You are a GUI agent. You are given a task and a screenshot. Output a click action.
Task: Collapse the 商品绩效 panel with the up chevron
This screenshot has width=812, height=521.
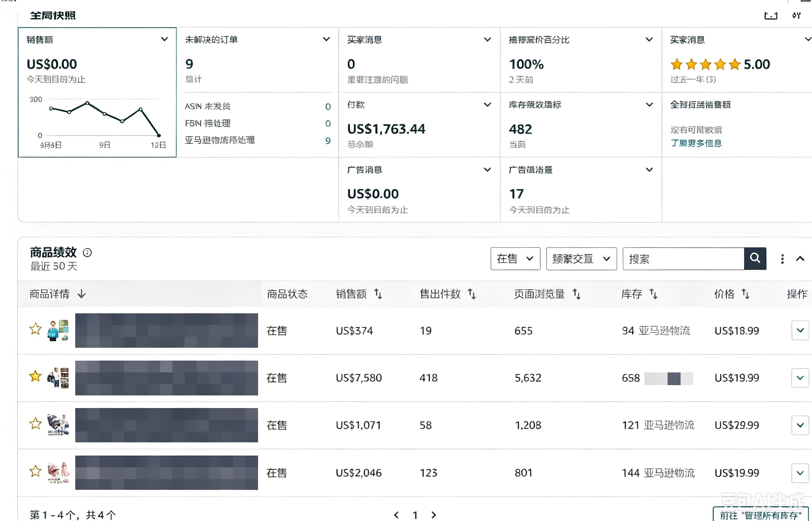point(800,259)
